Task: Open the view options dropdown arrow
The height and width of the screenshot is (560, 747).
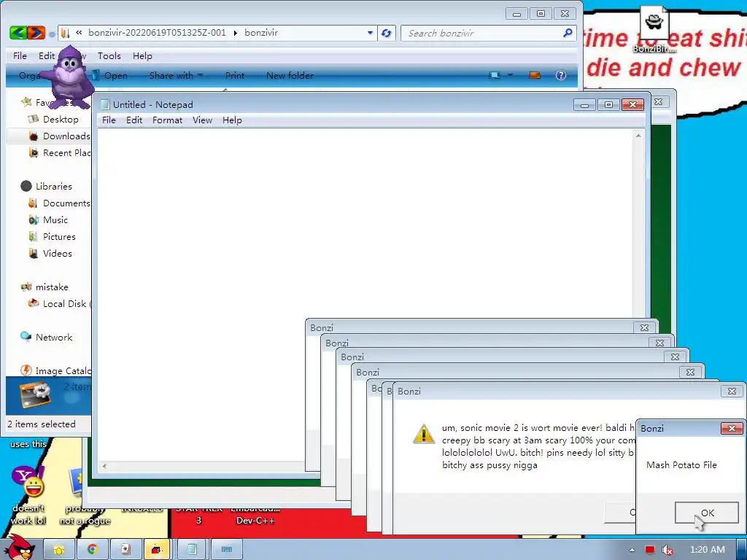Action: [510, 75]
